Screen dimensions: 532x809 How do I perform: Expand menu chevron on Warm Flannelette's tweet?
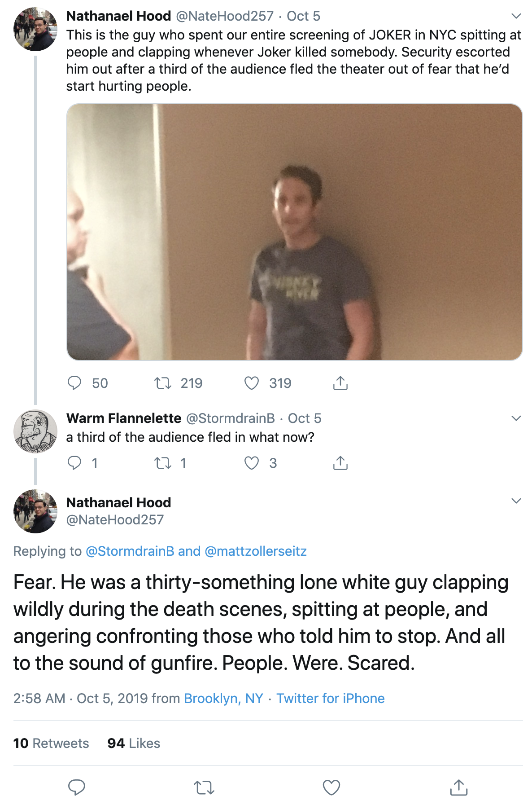(516, 418)
